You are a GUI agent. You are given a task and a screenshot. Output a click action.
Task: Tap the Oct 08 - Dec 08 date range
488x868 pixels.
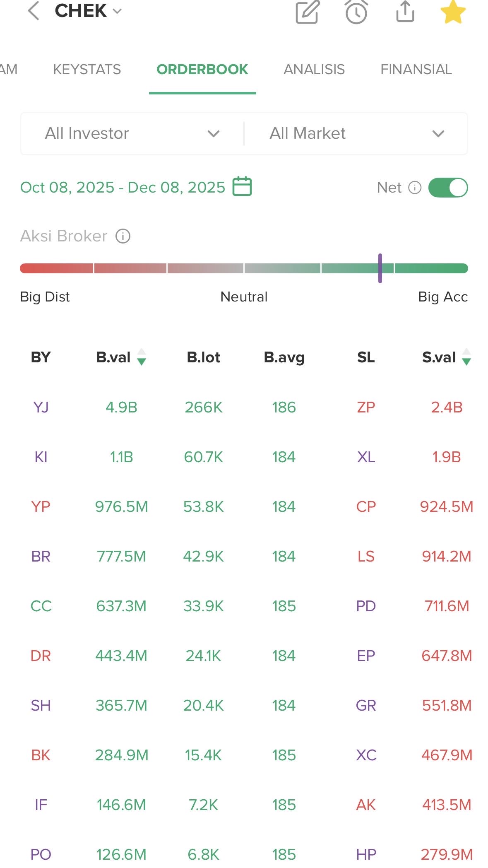(x=123, y=187)
